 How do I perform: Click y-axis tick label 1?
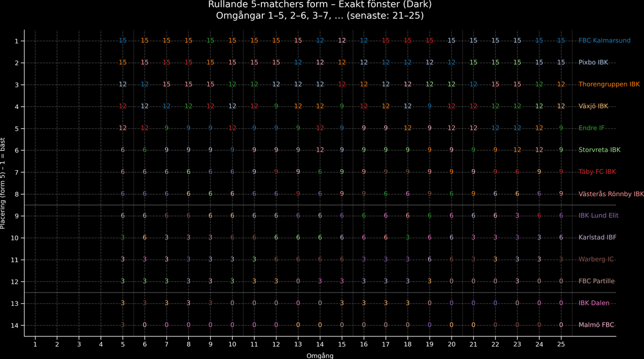[x=17, y=41]
